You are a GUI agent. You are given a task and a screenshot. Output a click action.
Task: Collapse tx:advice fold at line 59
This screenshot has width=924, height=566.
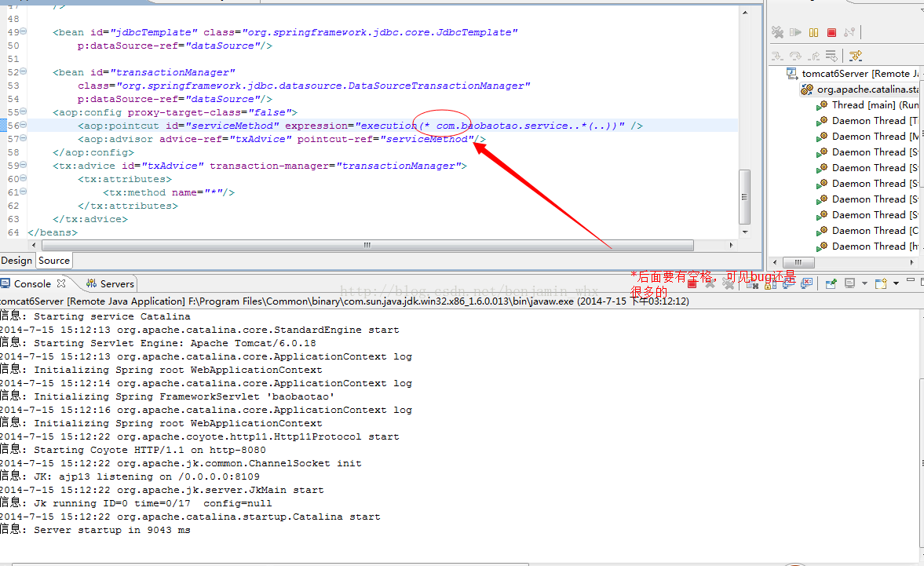[24, 165]
